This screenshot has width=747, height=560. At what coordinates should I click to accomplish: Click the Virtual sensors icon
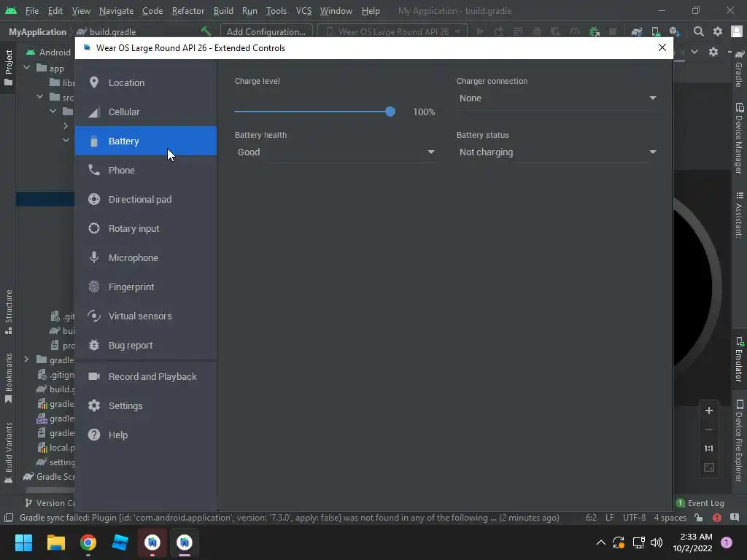(94, 316)
